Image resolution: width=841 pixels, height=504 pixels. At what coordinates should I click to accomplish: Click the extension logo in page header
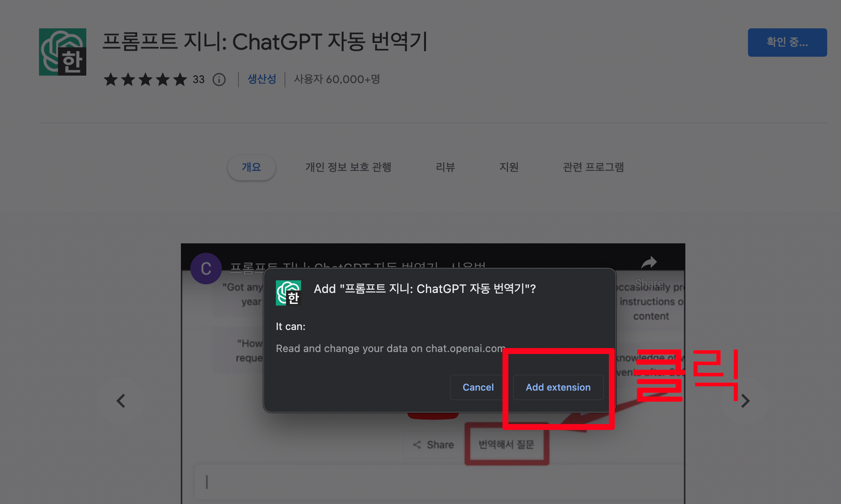click(x=62, y=52)
